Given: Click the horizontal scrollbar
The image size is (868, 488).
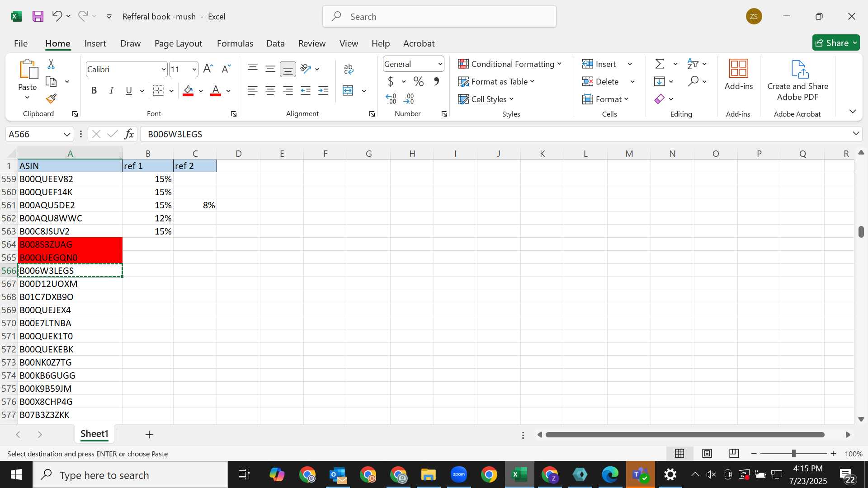Looking at the screenshot, I should [x=685, y=435].
